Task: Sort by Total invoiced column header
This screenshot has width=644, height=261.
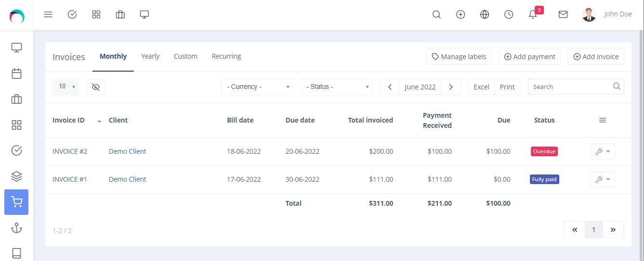Action: click(x=371, y=120)
